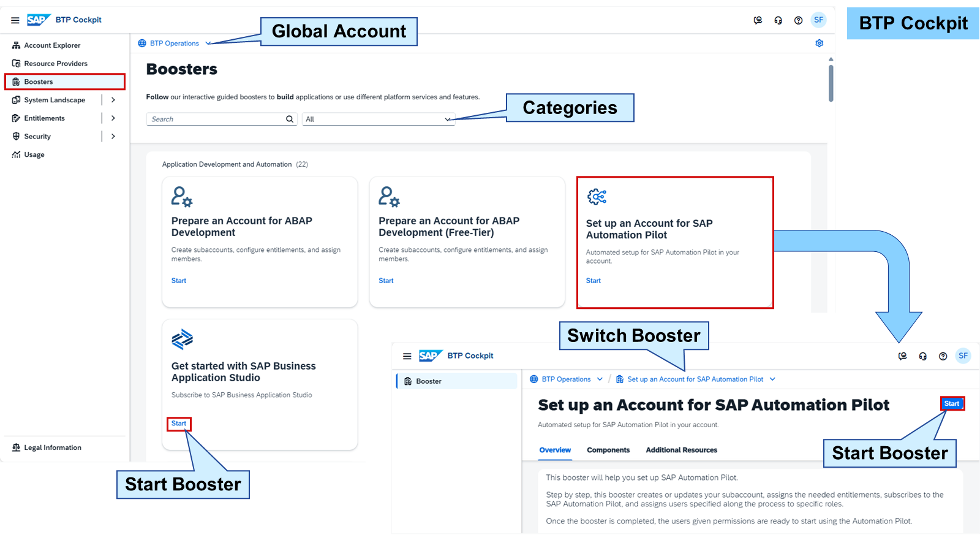This screenshot has height=540, width=980.
Task: Click the Resource Providers sidebar icon
Action: (17, 64)
